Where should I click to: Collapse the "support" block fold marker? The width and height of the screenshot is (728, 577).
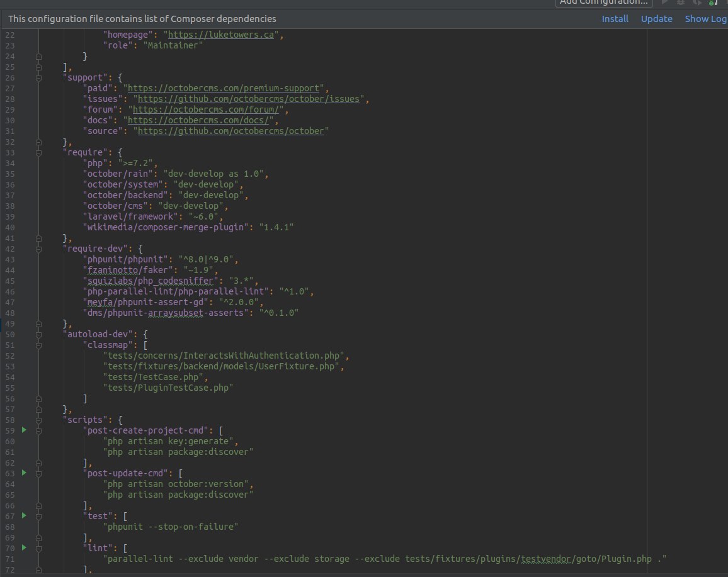(x=38, y=78)
